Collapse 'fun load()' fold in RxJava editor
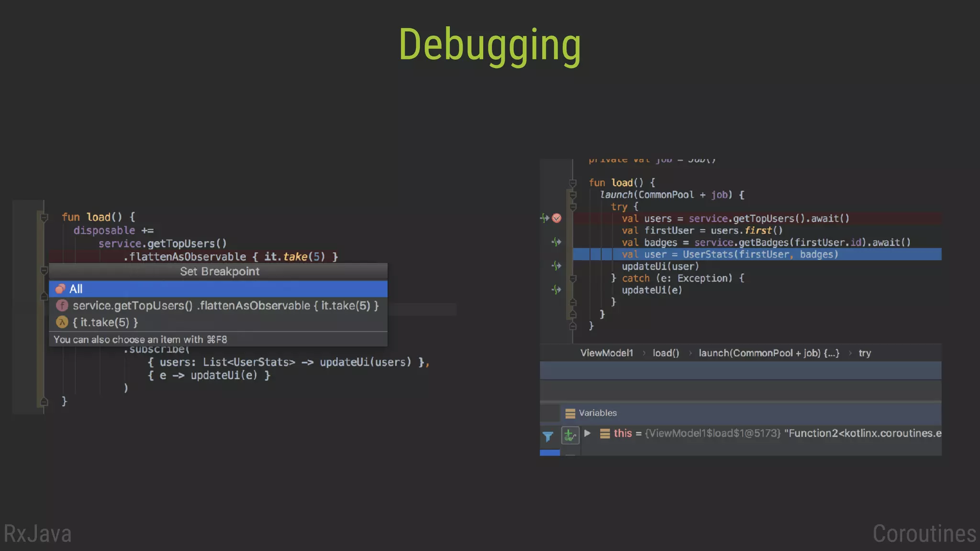 [44, 218]
